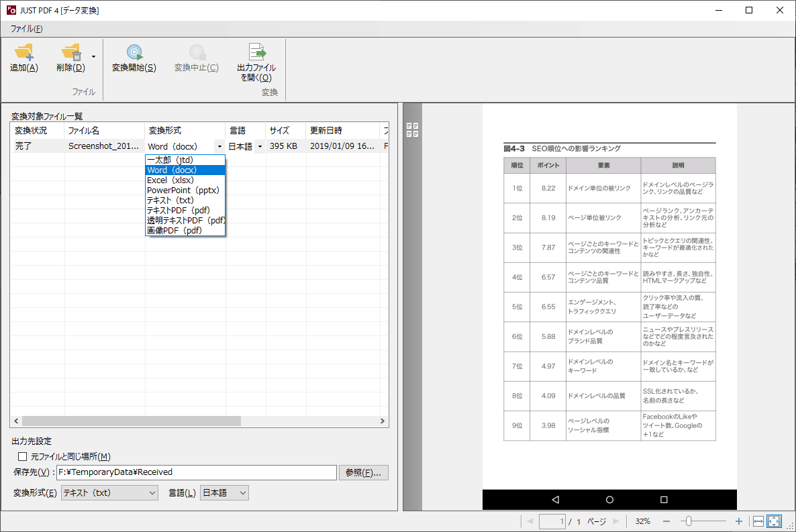The width and height of the screenshot is (796, 532).
Task: Click the page number input field
Action: click(552, 521)
